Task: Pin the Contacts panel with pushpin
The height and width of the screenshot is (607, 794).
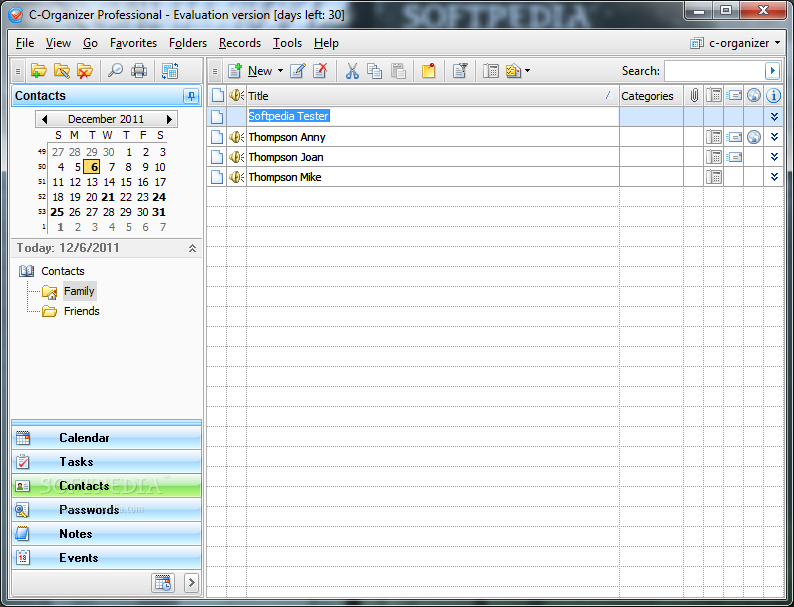Action: tap(191, 96)
